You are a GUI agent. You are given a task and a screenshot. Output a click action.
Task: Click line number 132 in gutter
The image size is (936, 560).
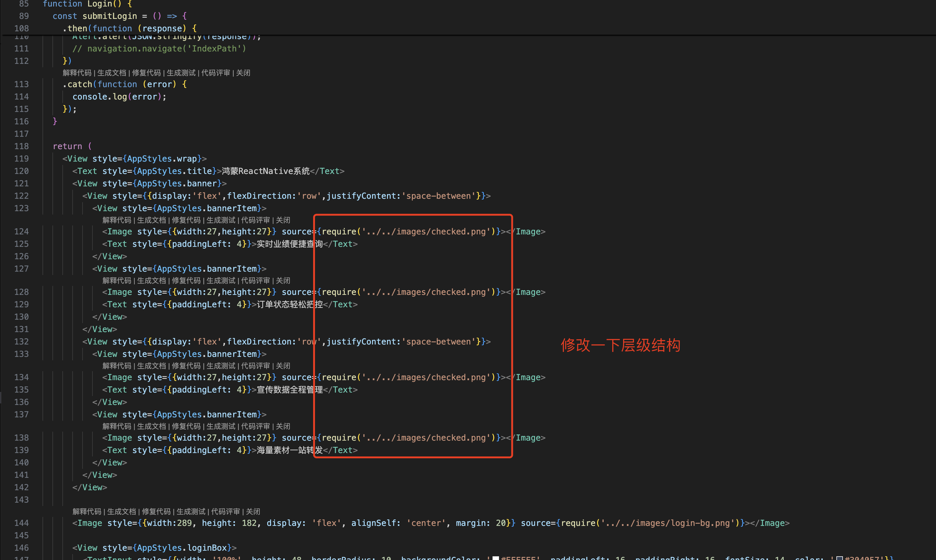[x=21, y=341]
